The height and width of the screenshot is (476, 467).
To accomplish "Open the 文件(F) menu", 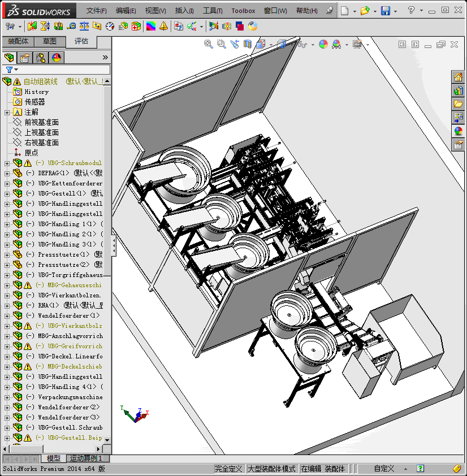I will tap(97, 11).
